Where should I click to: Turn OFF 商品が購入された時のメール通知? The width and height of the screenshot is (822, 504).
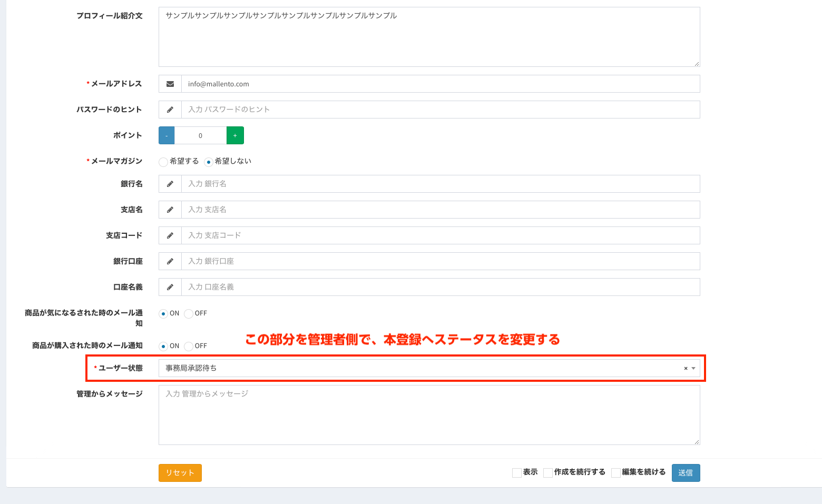189,347
